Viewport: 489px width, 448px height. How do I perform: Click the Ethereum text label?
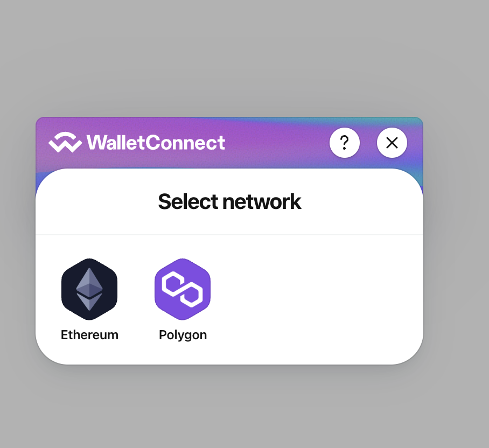89,335
